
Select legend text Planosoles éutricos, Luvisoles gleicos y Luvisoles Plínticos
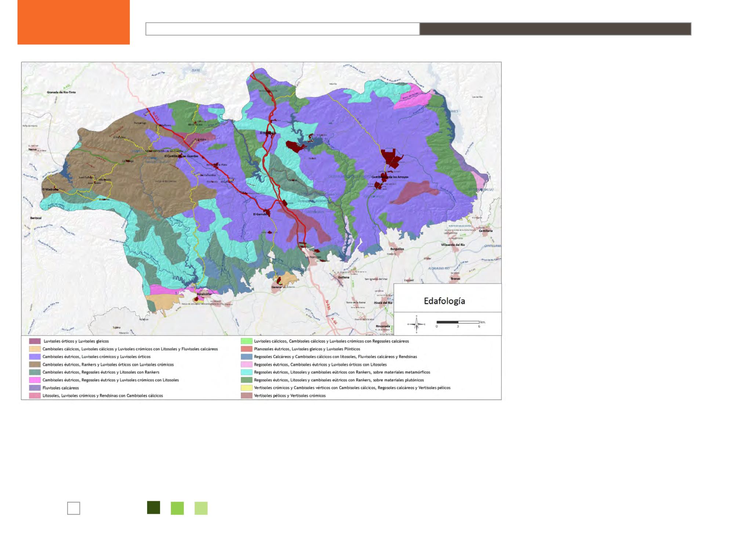point(307,349)
